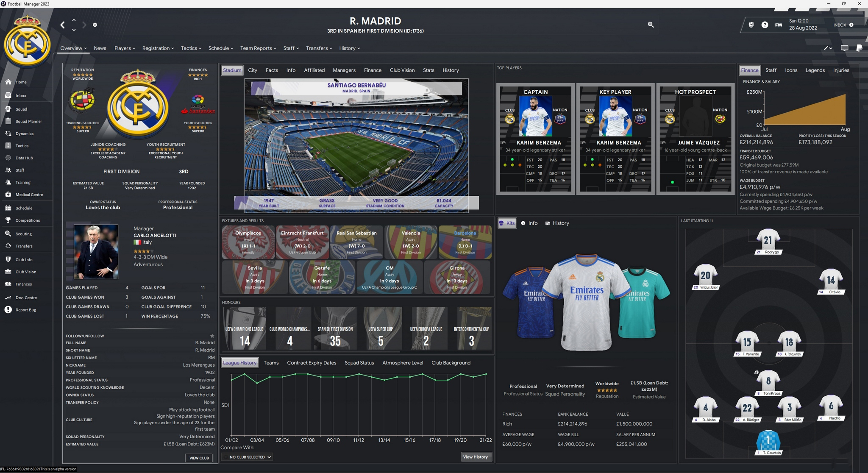Open the upcoming Sevilla fixture
The image size is (868, 473).
(x=254, y=278)
